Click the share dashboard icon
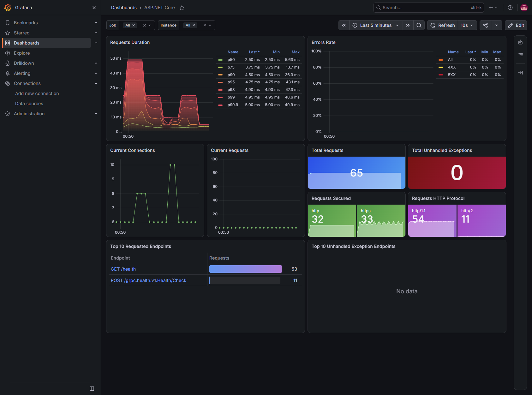Image resolution: width=532 pixels, height=395 pixels. [x=485, y=25]
